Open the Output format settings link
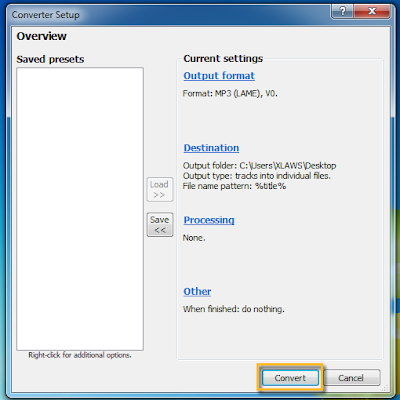 coord(219,76)
